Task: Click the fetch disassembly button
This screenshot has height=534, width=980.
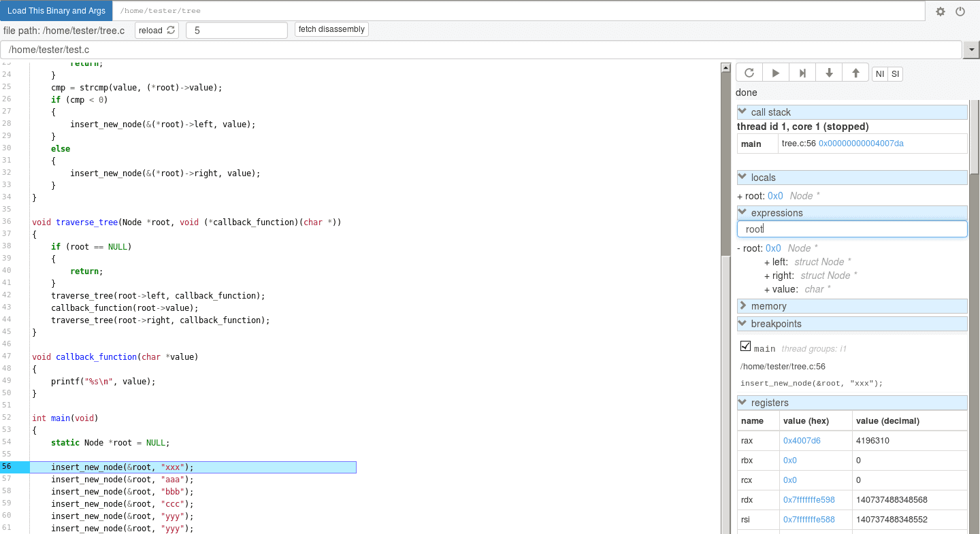Action: pyautogui.click(x=331, y=29)
